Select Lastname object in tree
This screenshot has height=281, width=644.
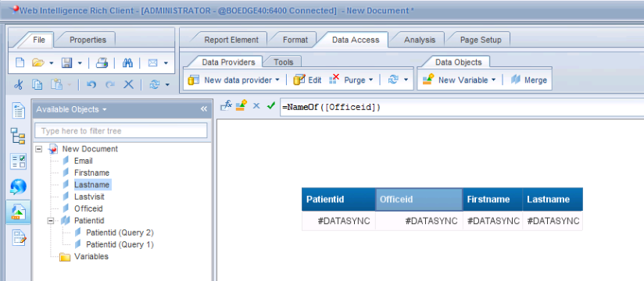tap(91, 184)
